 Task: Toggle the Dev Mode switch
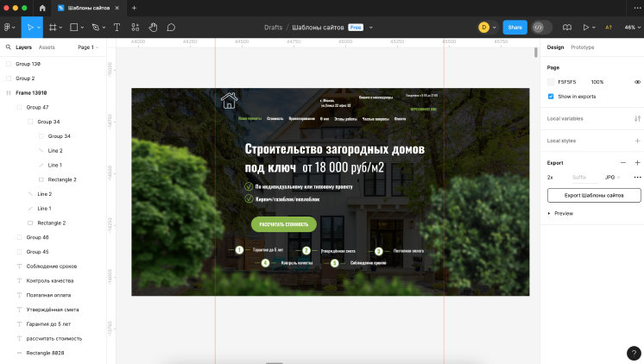point(541,27)
